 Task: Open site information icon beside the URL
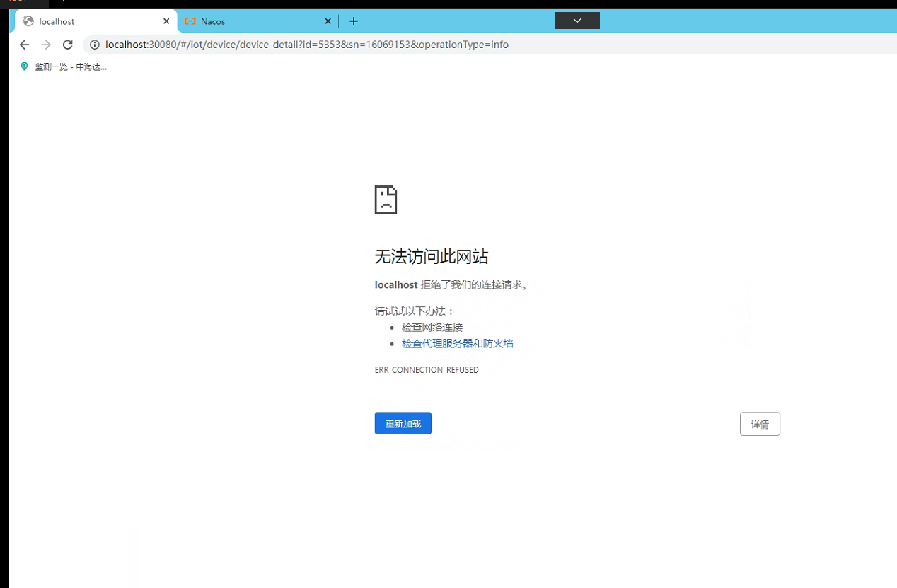pyautogui.click(x=94, y=45)
